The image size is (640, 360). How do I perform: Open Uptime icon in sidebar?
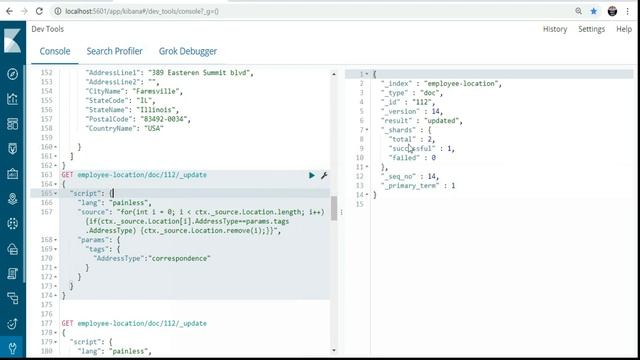[12, 323]
